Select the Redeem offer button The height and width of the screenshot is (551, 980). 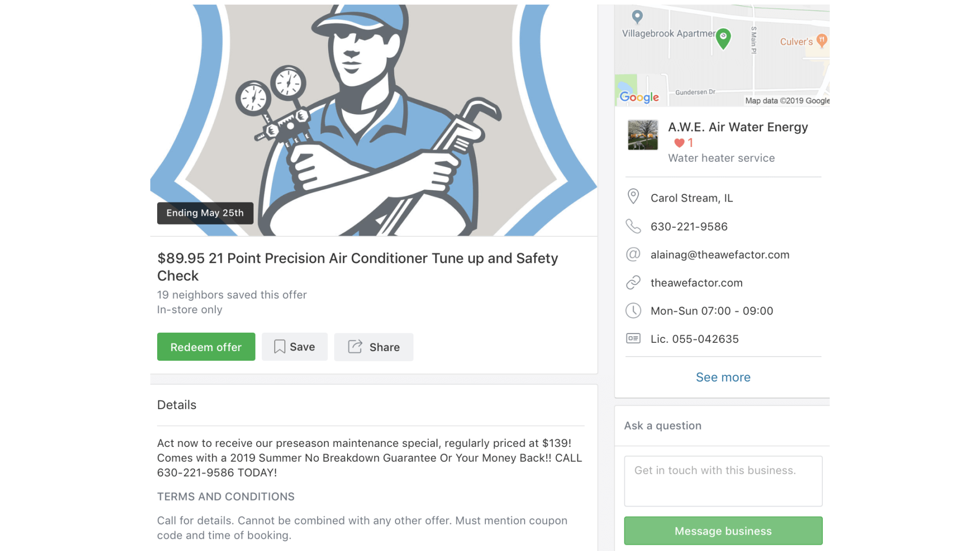206,346
